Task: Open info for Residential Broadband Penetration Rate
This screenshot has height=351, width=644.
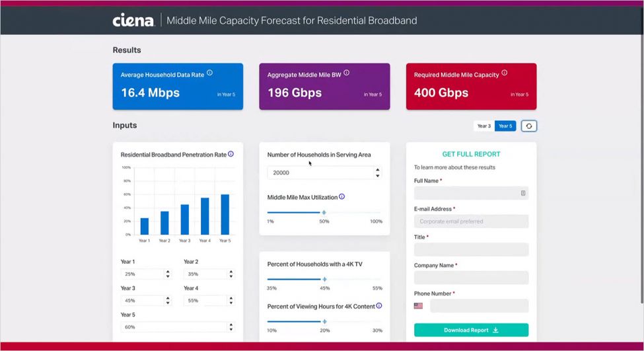Action: (x=231, y=154)
